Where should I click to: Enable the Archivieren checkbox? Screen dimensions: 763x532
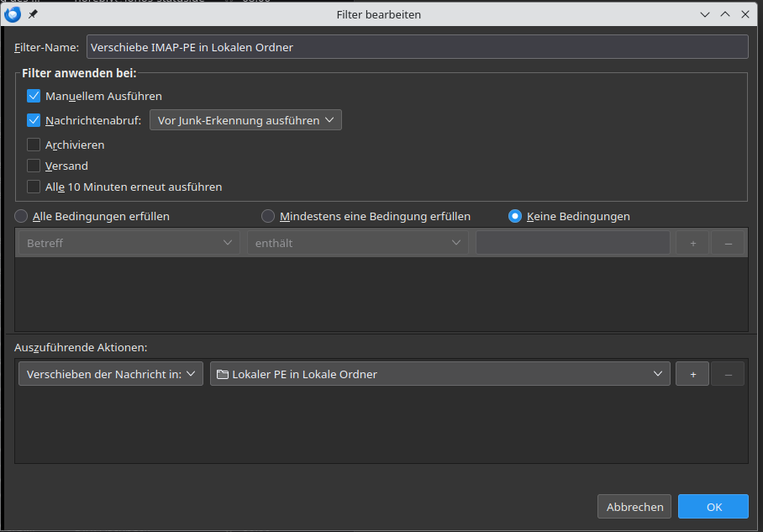(34, 145)
